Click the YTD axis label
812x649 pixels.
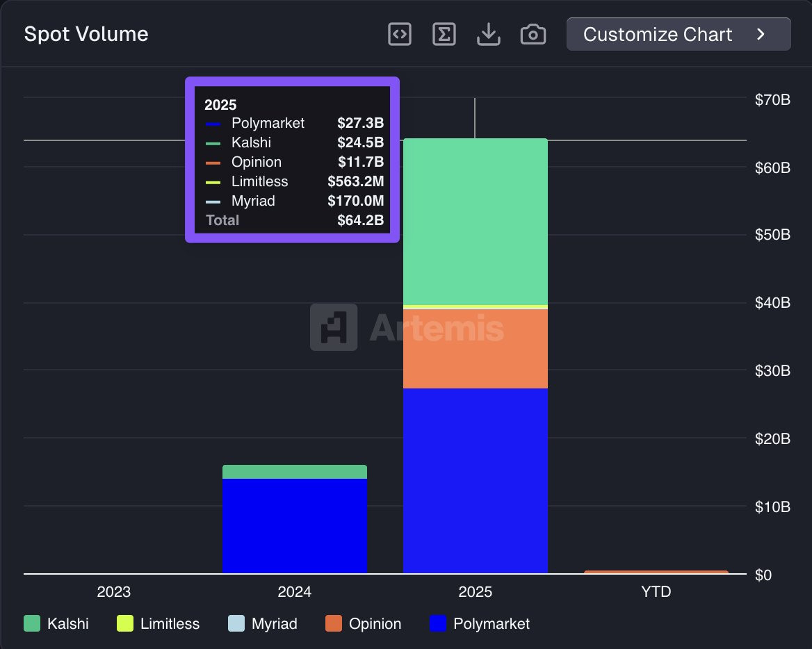point(656,592)
